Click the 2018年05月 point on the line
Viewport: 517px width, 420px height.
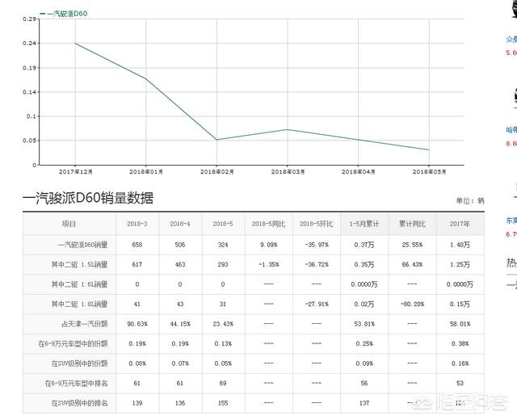428,149
